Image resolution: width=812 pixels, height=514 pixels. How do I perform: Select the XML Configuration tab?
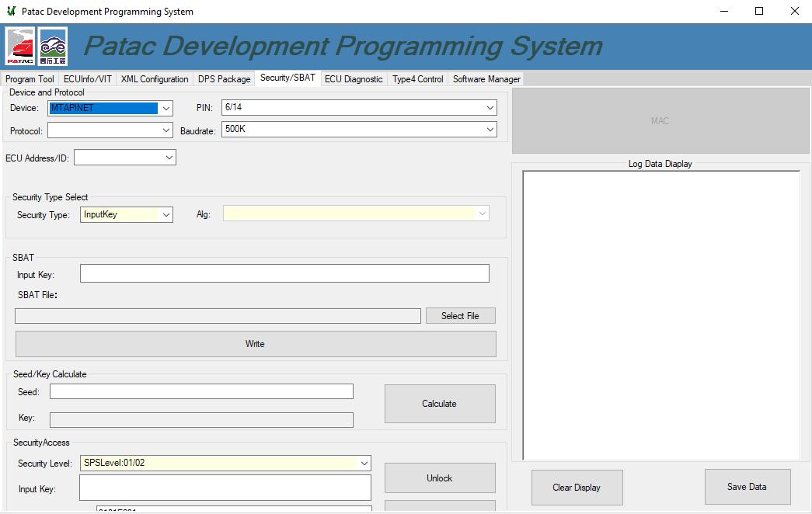point(154,78)
